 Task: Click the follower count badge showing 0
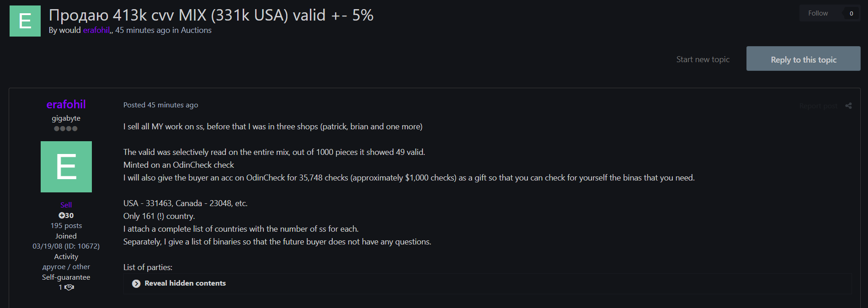851,13
